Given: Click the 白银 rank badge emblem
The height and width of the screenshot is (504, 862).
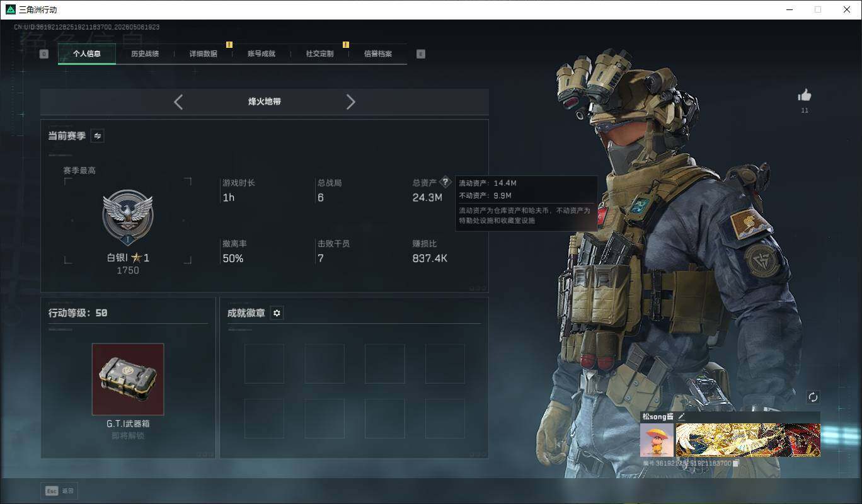Looking at the screenshot, I should (128, 219).
